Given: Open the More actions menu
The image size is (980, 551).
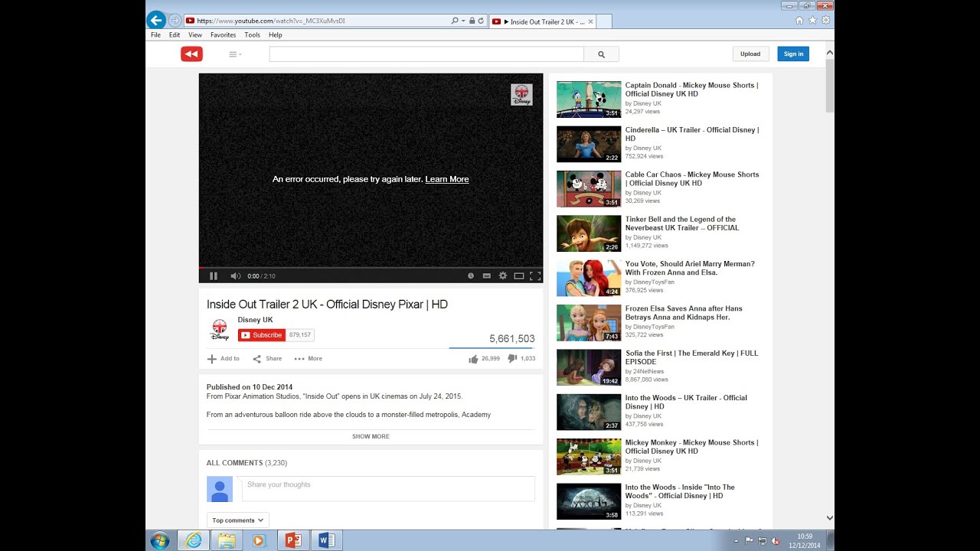Looking at the screenshot, I should tap(308, 358).
